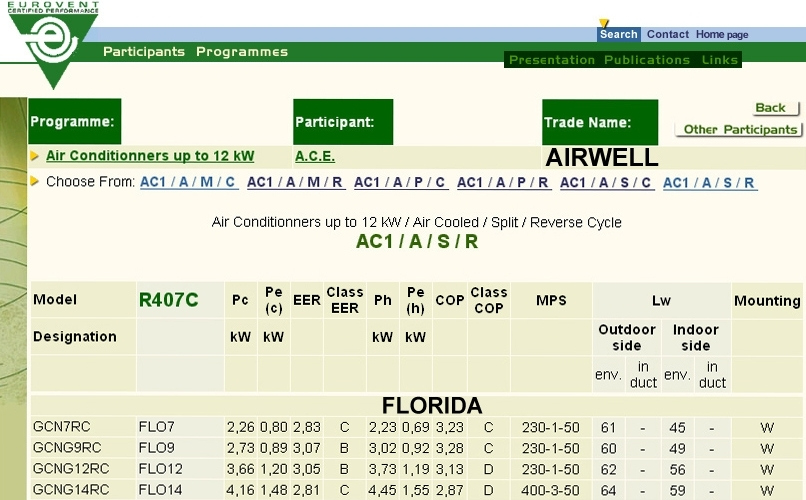Screen dimensions: 806x500
Task: Click the Mounting column header
Action: point(767,301)
